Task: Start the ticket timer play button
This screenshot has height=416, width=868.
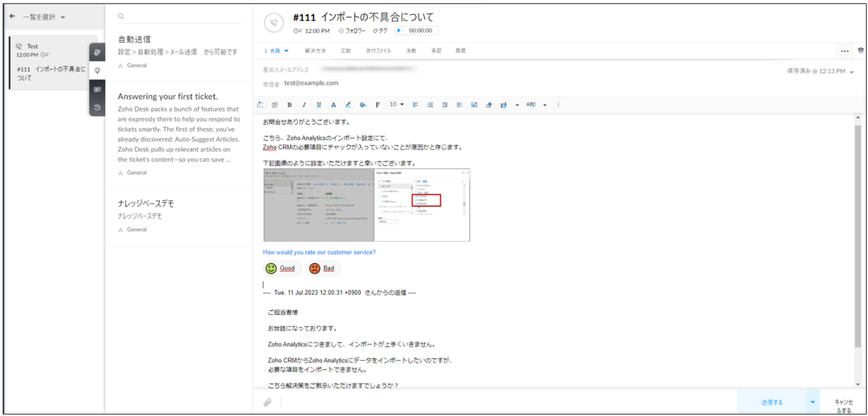Action: click(x=399, y=30)
